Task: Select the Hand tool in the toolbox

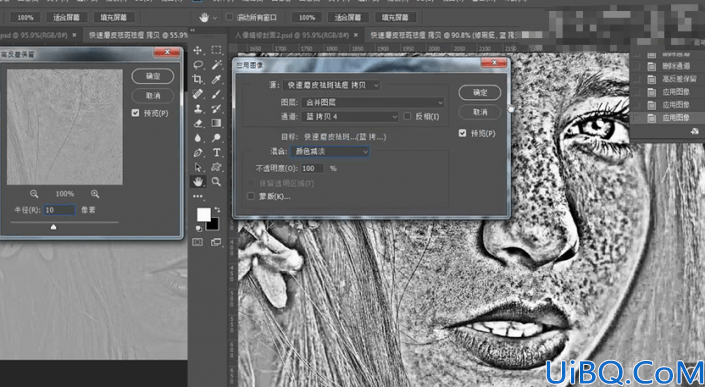Action: click(x=198, y=182)
